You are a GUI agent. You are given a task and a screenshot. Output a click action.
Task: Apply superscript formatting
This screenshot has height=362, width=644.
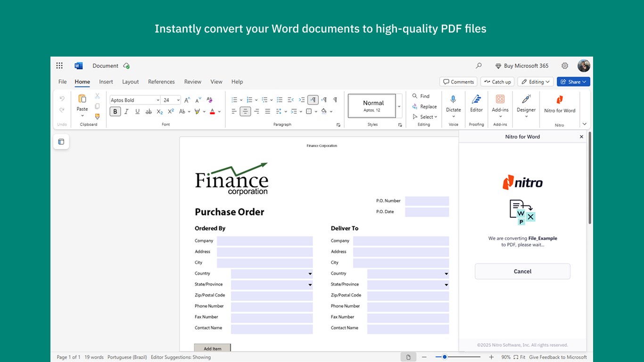pos(171,112)
